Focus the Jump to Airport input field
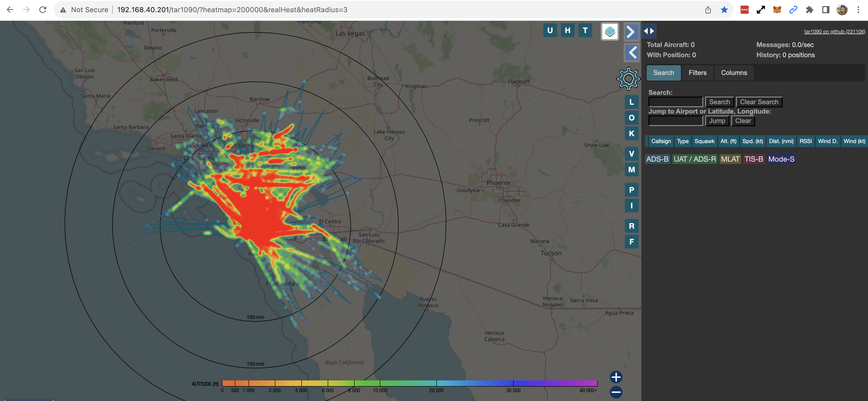The width and height of the screenshot is (868, 401). pos(675,121)
